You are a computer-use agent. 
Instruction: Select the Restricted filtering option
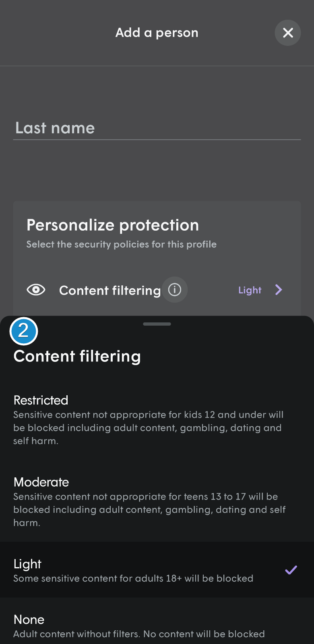click(157, 420)
